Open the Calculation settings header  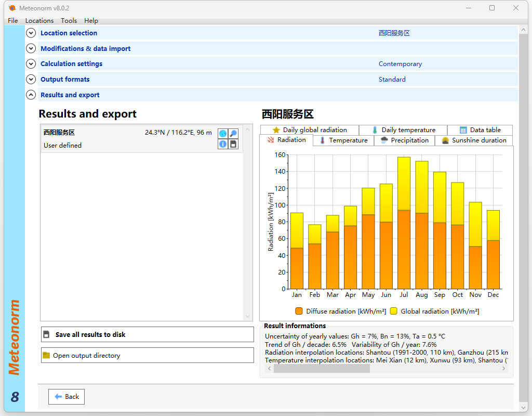click(x=71, y=64)
